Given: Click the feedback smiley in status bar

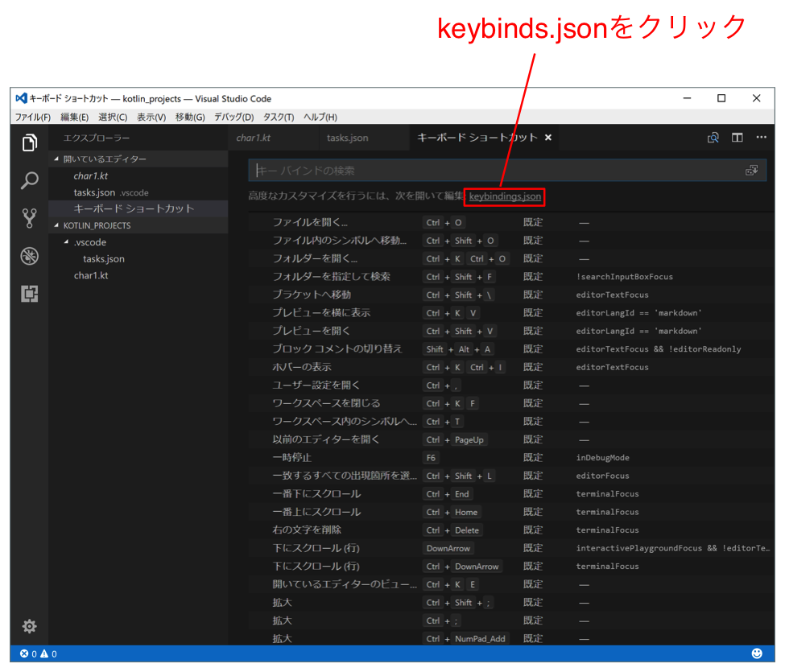Looking at the screenshot, I should tap(757, 653).
